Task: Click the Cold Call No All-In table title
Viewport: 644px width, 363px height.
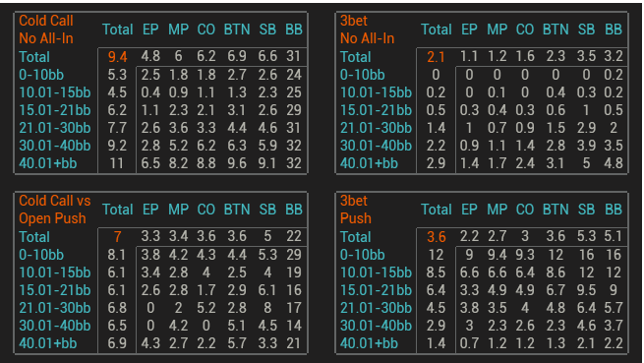Action: tap(46, 30)
